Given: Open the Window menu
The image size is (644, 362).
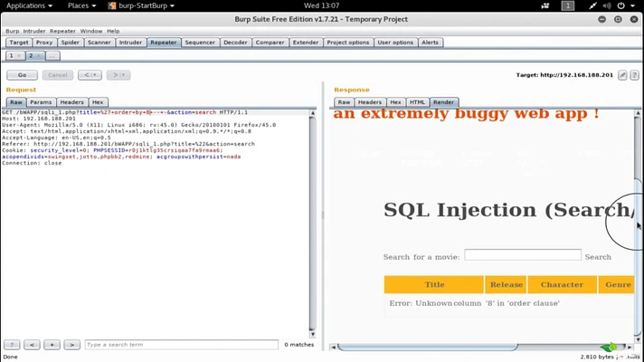Looking at the screenshot, I should click(91, 31).
